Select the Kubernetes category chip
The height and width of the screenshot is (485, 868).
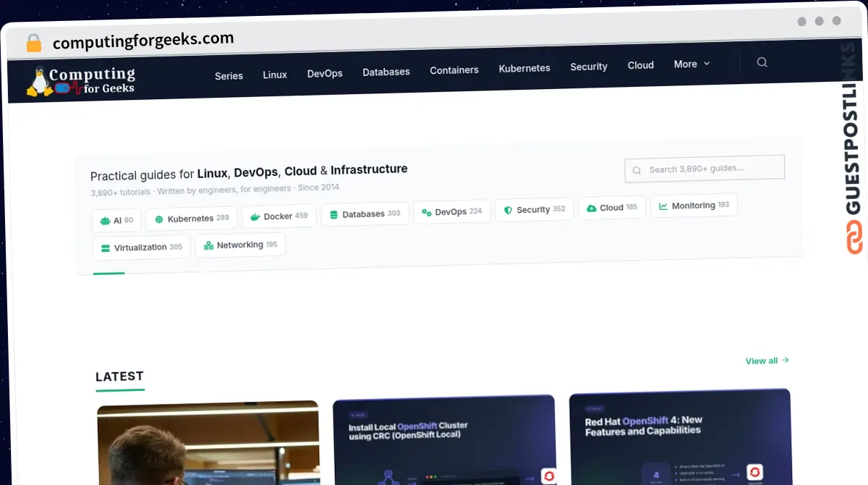coord(192,219)
